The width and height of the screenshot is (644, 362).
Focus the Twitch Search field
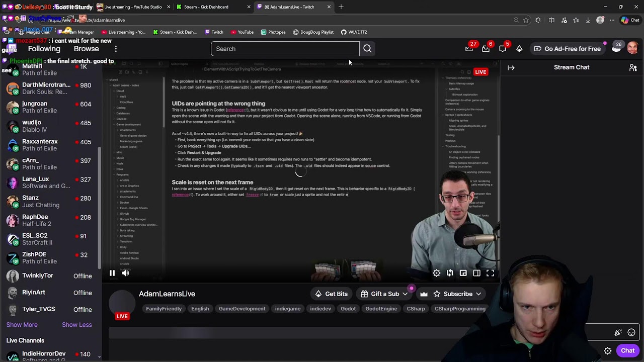285,49
